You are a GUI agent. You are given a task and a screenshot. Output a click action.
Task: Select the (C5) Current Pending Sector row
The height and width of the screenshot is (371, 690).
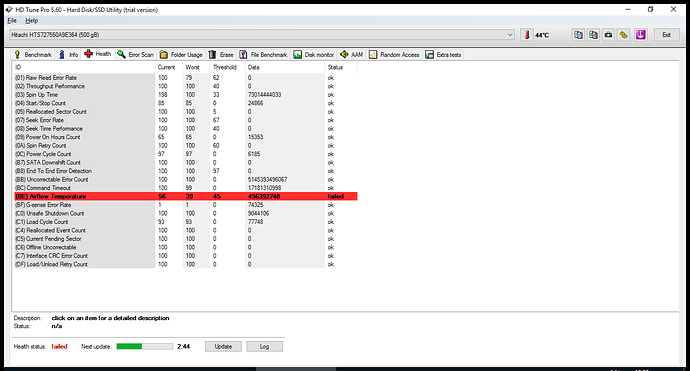185,239
